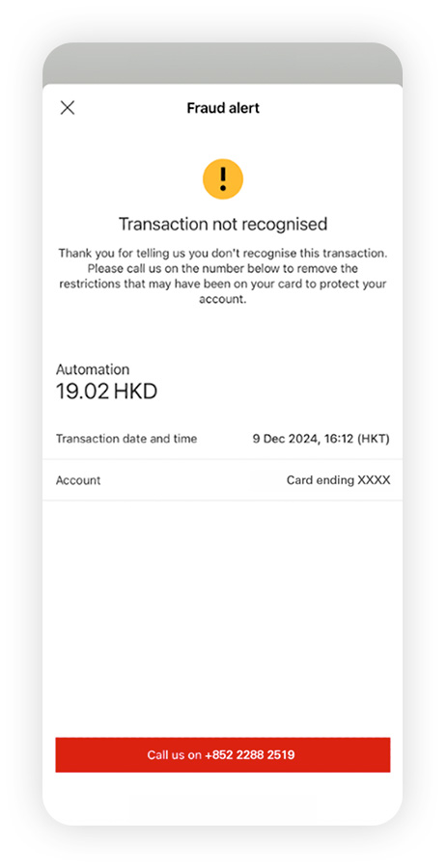Tap the word 'account.' in the message
The height and width of the screenshot is (868, 447).
[x=223, y=300]
